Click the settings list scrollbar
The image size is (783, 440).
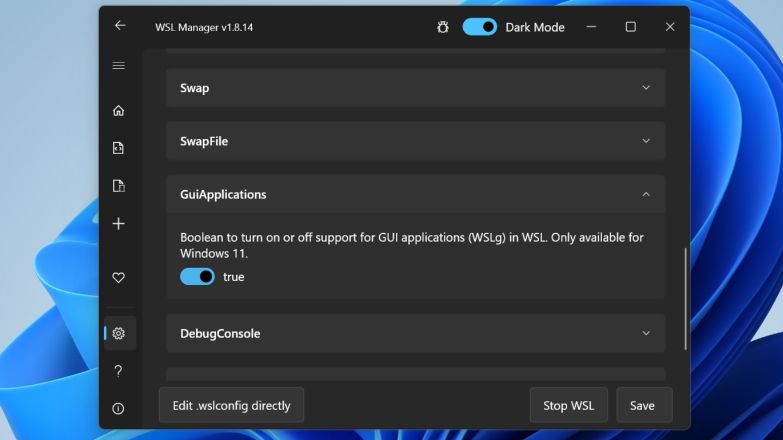pos(685,299)
